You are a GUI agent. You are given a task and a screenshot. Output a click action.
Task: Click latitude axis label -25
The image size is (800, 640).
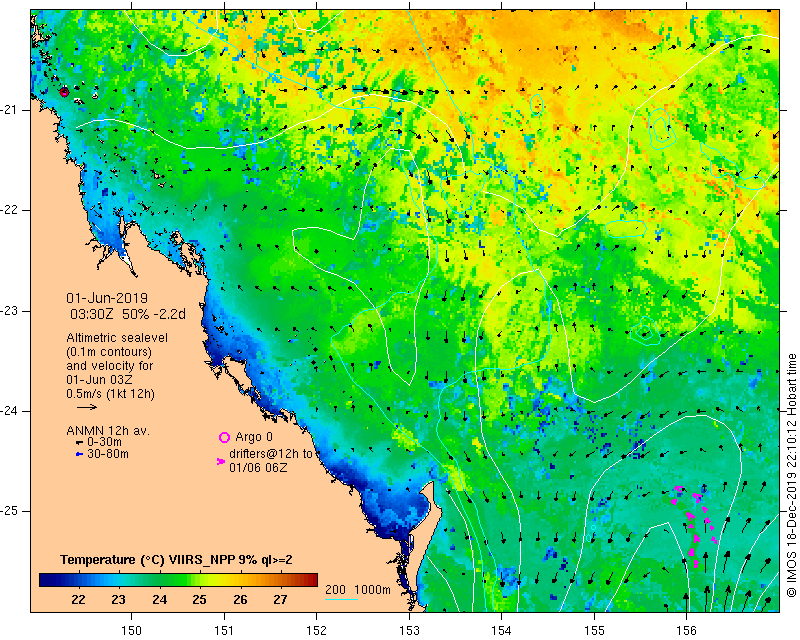9,511
